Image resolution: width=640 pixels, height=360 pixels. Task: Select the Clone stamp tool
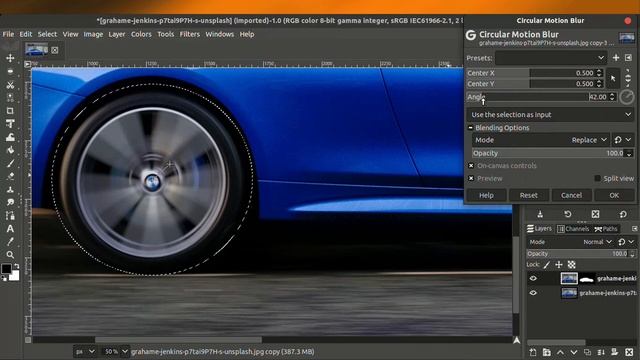pyautogui.click(x=10, y=189)
